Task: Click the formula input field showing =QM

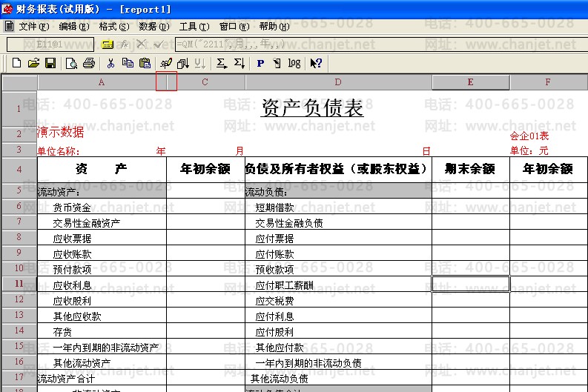Action: coord(380,44)
